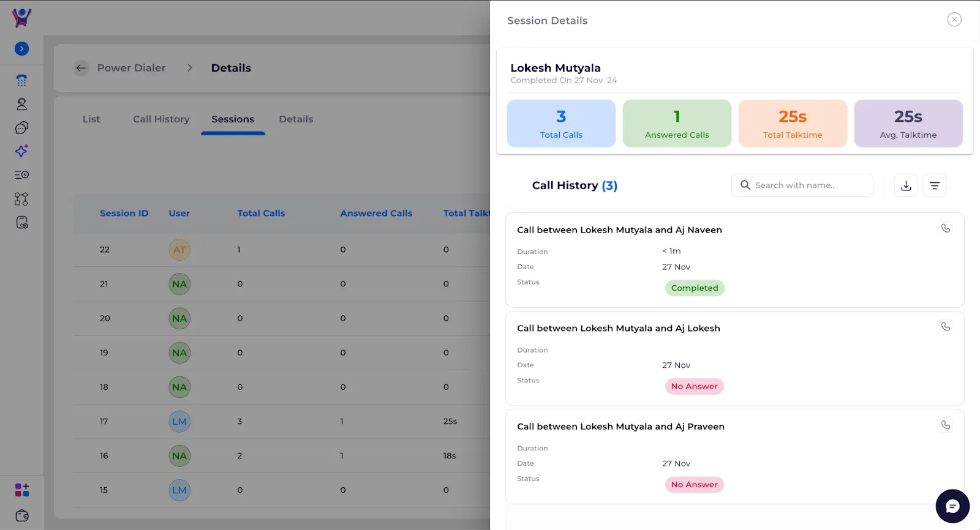
Task: Click No Answer badge on Aj Praveen call
Action: coord(695,485)
